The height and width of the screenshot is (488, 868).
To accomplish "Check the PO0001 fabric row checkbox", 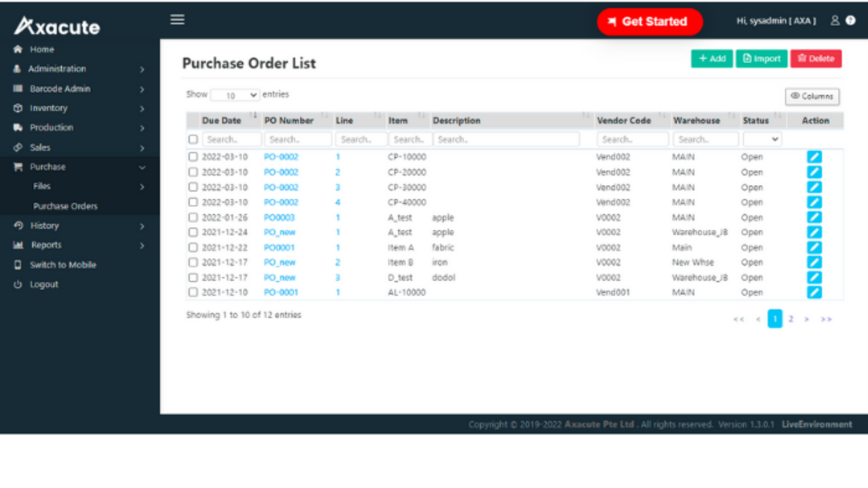I will (x=193, y=247).
